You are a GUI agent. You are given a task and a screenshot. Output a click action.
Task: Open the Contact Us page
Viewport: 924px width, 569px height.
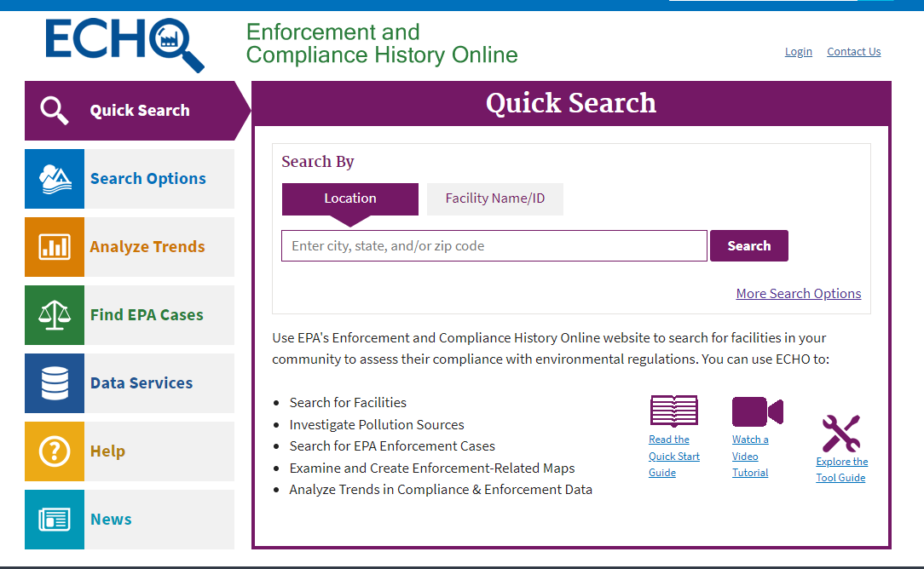tap(853, 51)
